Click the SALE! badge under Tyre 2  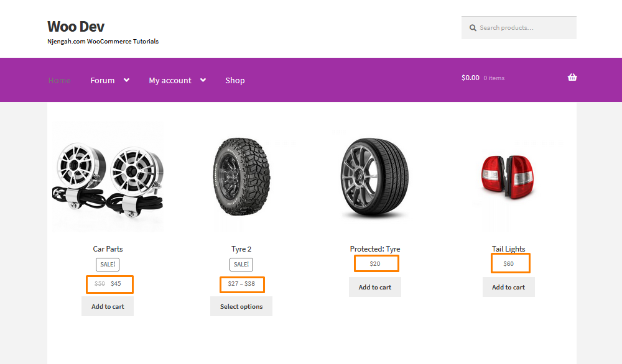241,264
